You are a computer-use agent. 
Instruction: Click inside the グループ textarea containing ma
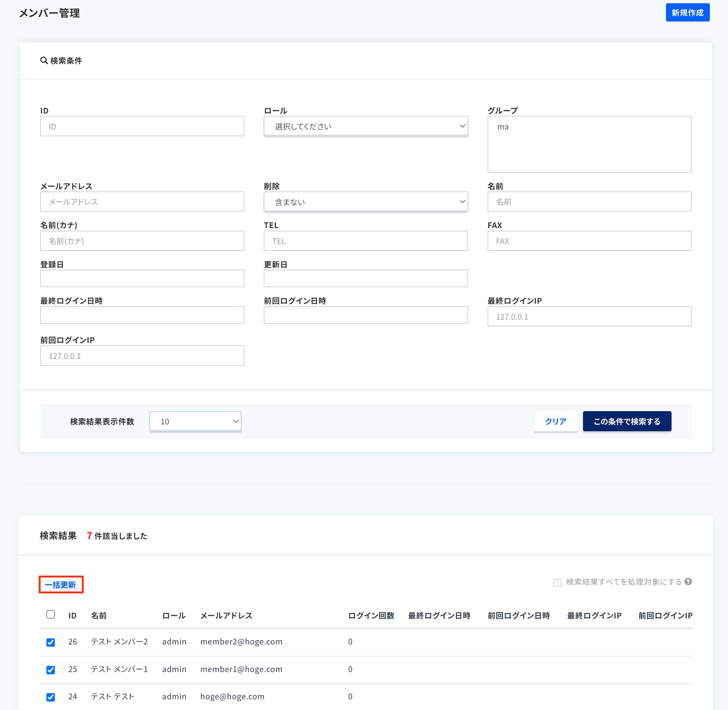[x=589, y=144]
